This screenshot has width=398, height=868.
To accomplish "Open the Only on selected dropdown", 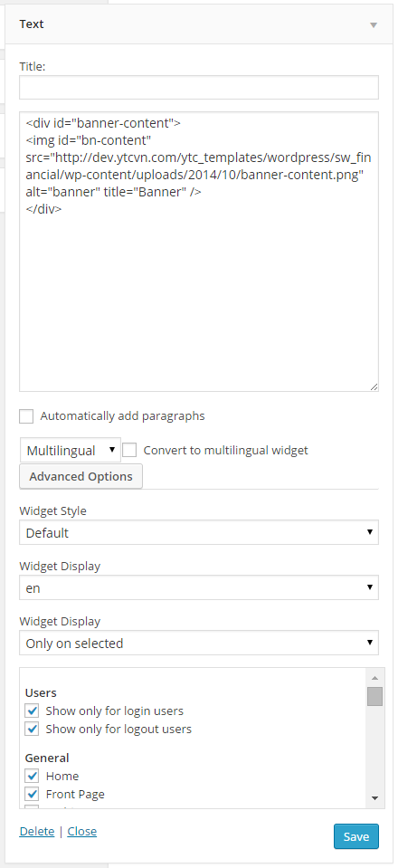I will click(199, 644).
